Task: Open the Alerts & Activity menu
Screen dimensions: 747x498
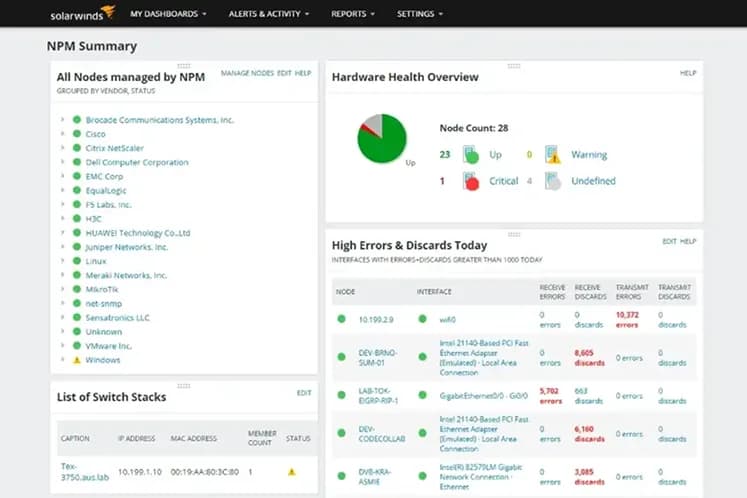Action: [x=269, y=14]
